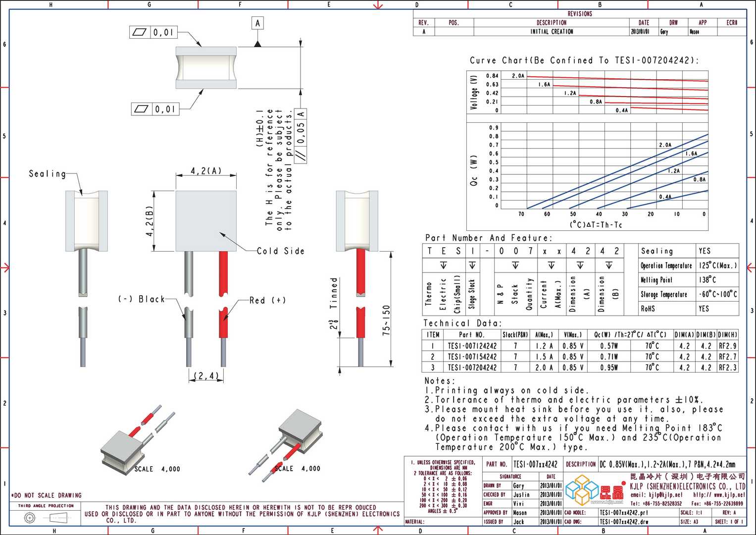Click the THIRD ANGLE PROJECTION label
Screen dimensions: 756x535
(x=46, y=506)
